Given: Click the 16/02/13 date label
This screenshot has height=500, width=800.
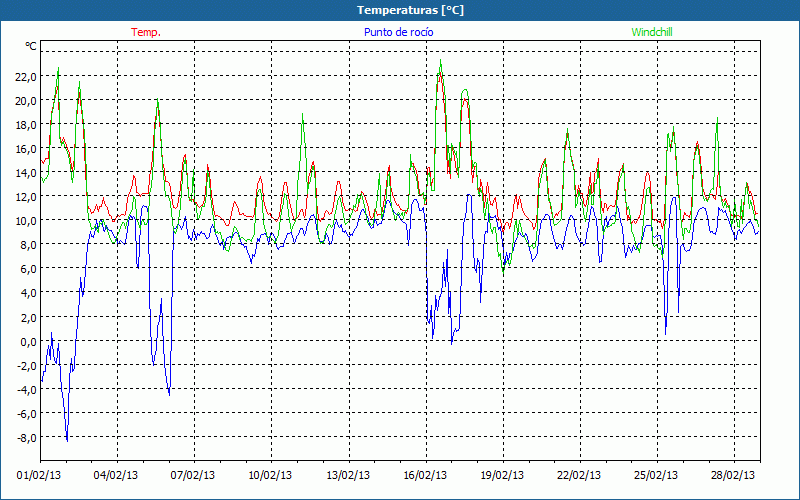Looking at the screenshot, I should pyautogui.click(x=425, y=475).
